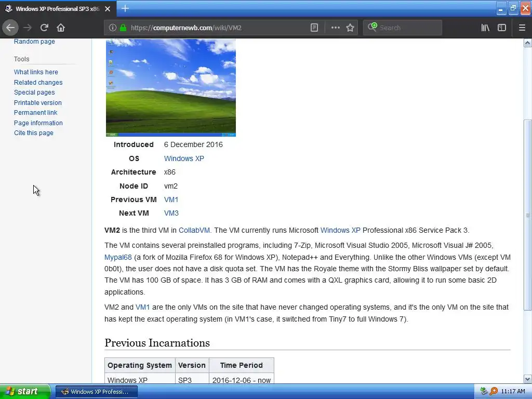Open the Random page link
Image resolution: width=532 pixels, height=399 pixels.
(x=34, y=42)
